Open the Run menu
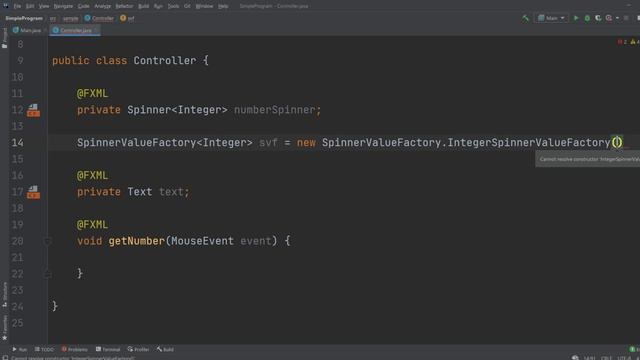 click(x=158, y=6)
